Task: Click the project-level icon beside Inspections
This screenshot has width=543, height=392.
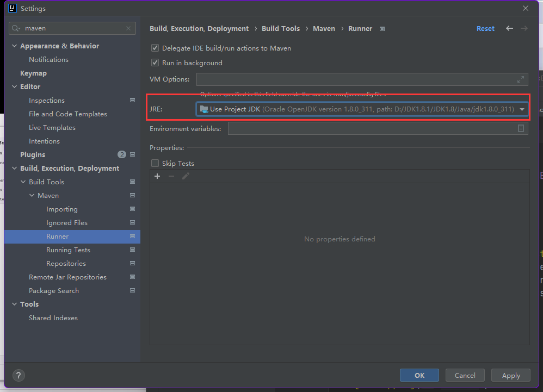Action: (132, 101)
